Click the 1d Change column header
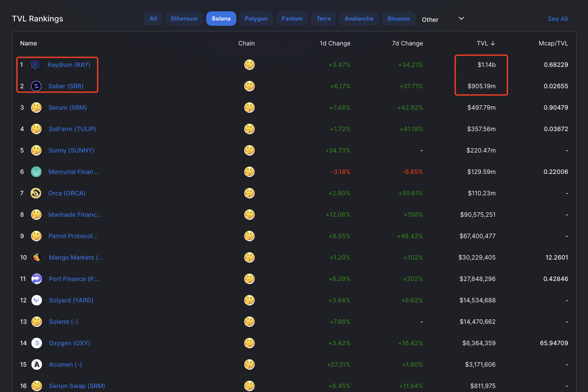 tap(335, 43)
